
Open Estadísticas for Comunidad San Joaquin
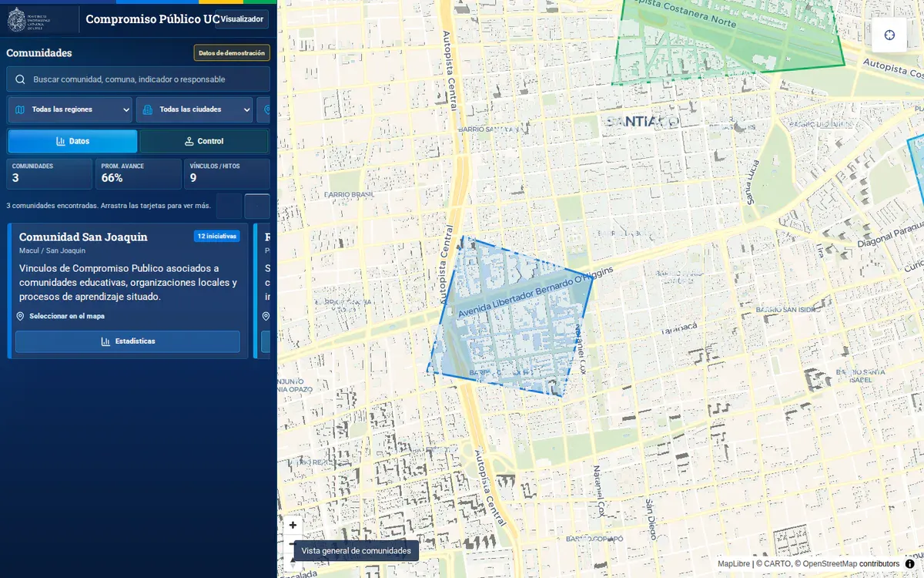[128, 341]
